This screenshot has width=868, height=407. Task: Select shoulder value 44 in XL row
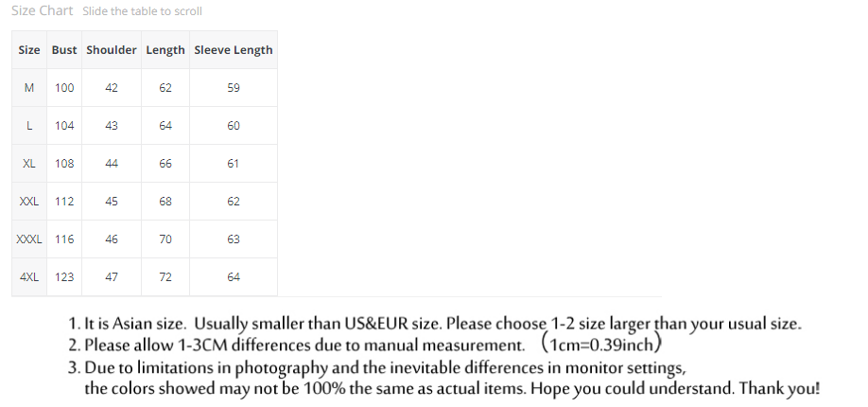[112, 164]
